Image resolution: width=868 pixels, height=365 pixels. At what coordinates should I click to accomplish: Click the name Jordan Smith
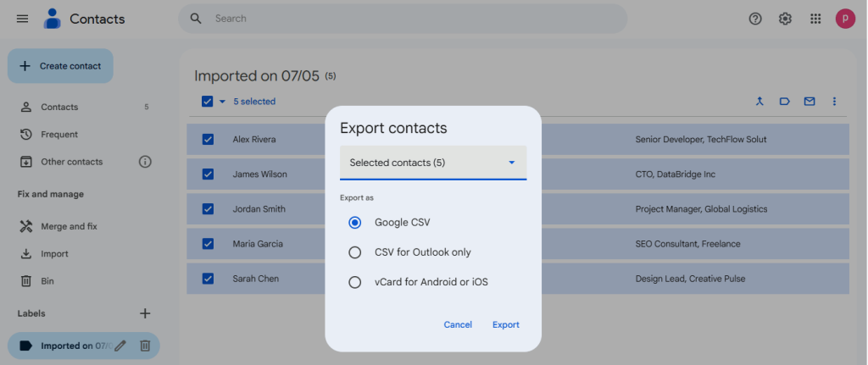click(259, 209)
